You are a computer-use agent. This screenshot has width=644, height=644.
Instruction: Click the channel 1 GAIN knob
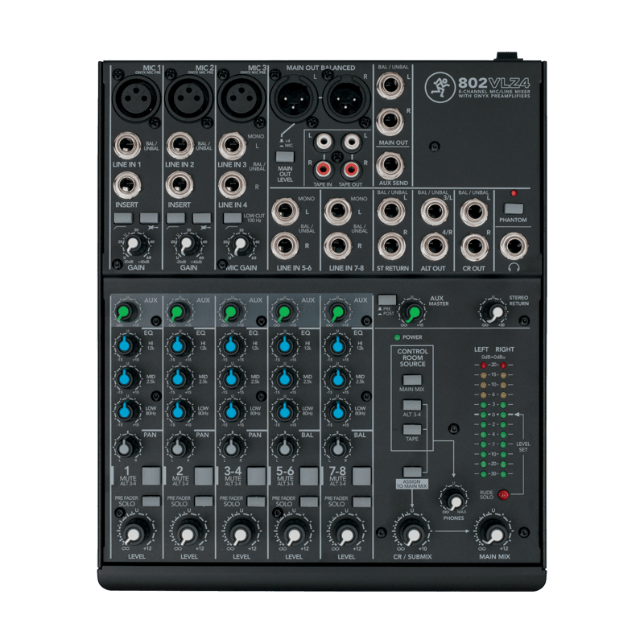[x=134, y=245]
